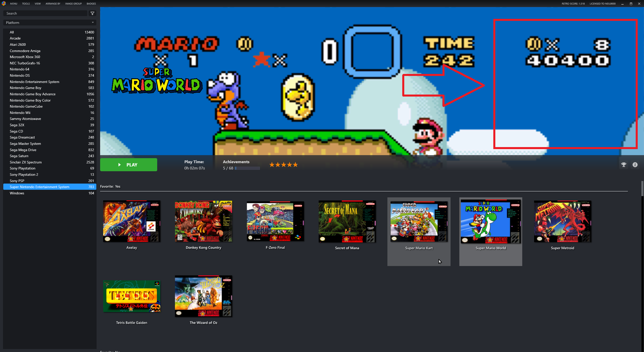Open the TOOLS menu
Viewport: 644px width, 352px height.
(26, 4)
